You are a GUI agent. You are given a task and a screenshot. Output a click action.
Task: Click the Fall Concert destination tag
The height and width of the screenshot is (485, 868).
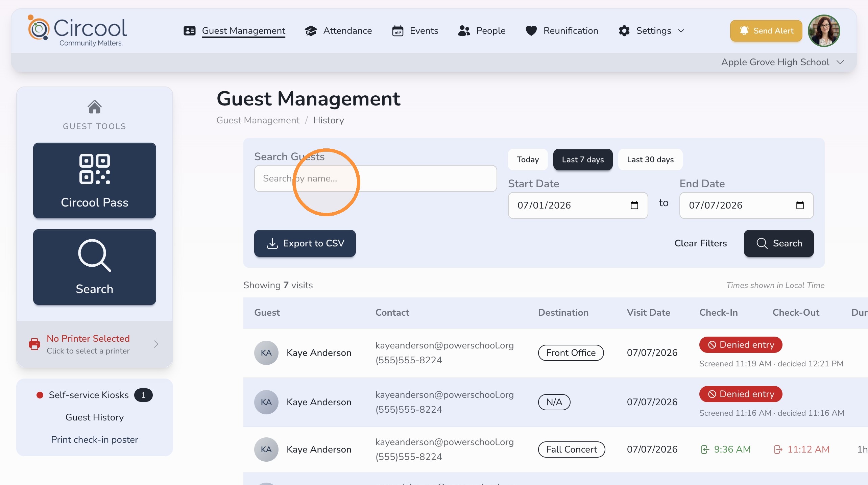tap(572, 449)
